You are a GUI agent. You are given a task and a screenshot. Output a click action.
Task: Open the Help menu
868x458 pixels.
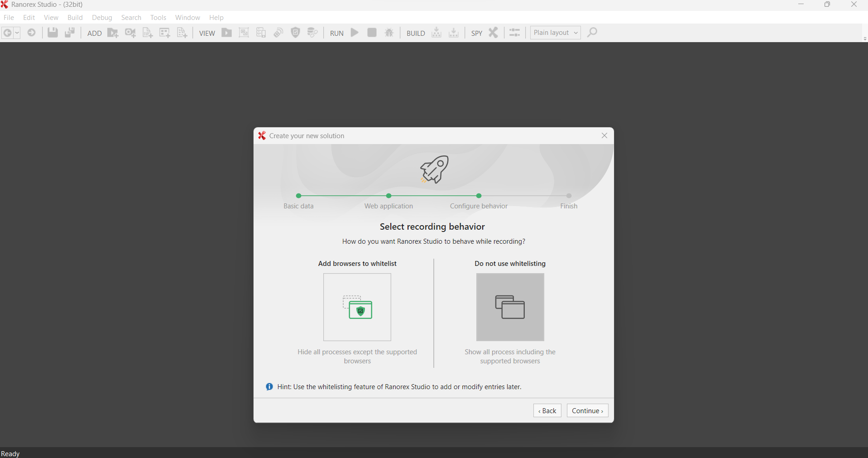point(216,18)
